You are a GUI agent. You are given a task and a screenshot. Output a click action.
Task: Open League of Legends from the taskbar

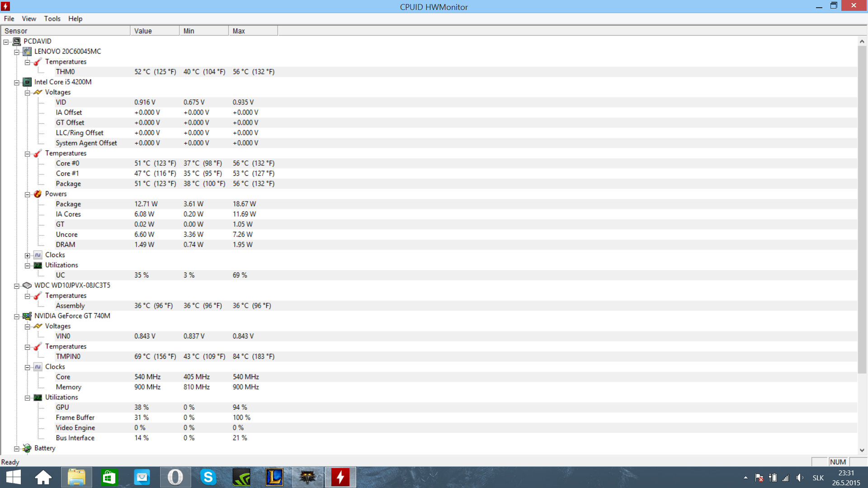[x=274, y=477]
